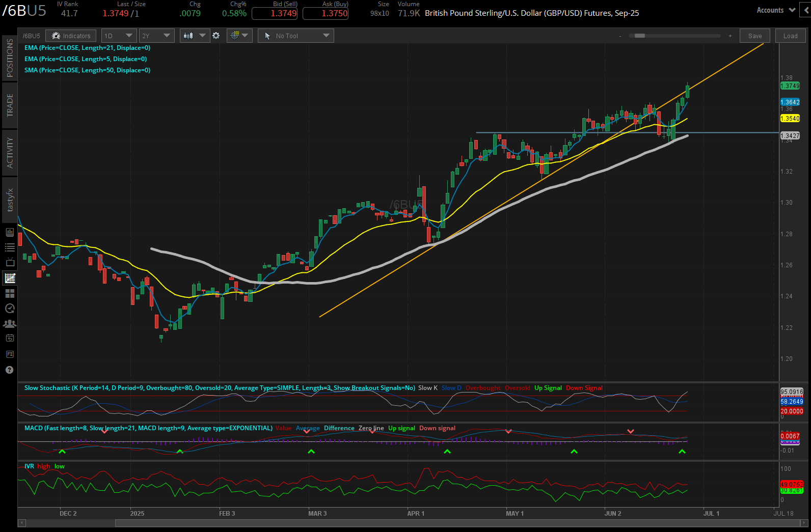Select the active chart grid icon in sidebar
The image size is (811, 532).
point(10,278)
